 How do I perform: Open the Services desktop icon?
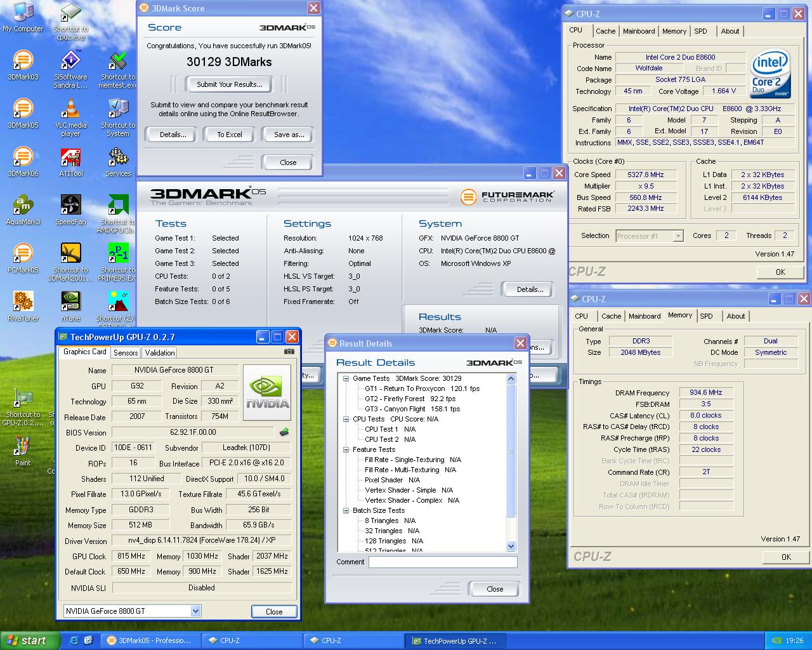[x=117, y=162]
